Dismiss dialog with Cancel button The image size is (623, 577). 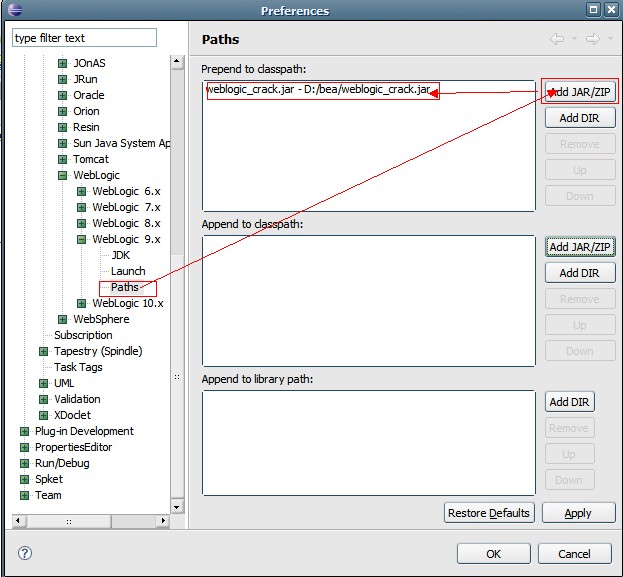(575, 554)
